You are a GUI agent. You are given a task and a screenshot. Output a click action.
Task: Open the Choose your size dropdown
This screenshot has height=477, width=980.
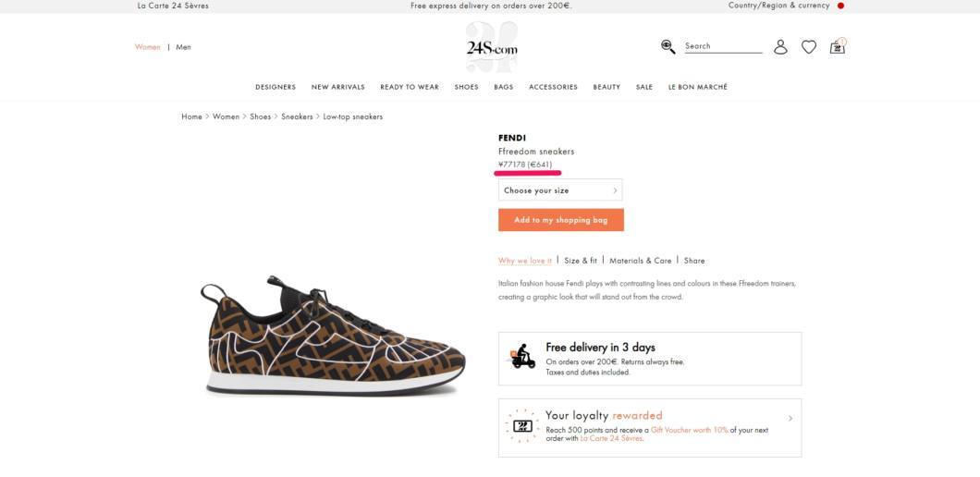point(560,190)
